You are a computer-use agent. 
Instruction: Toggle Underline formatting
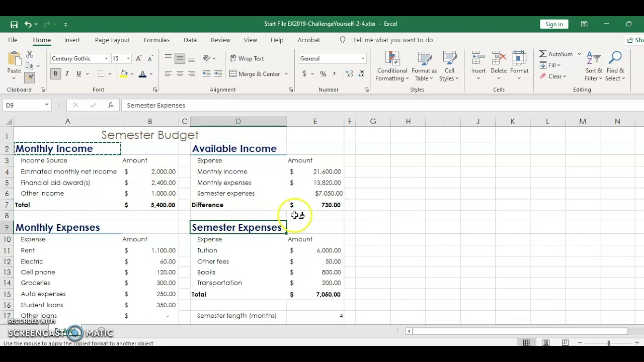point(78,74)
